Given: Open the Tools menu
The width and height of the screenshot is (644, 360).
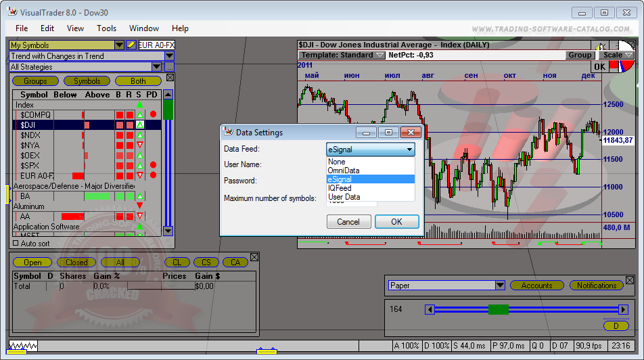Looking at the screenshot, I should [x=106, y=28].
